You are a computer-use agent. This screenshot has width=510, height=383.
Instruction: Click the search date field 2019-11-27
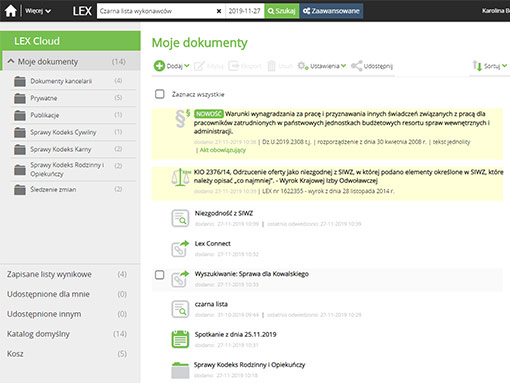244,11
